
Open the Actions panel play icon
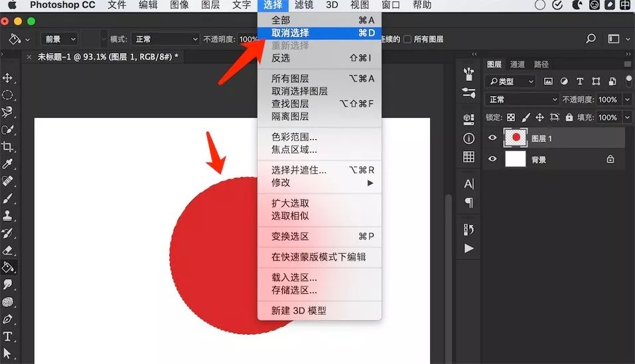[468, 249]
